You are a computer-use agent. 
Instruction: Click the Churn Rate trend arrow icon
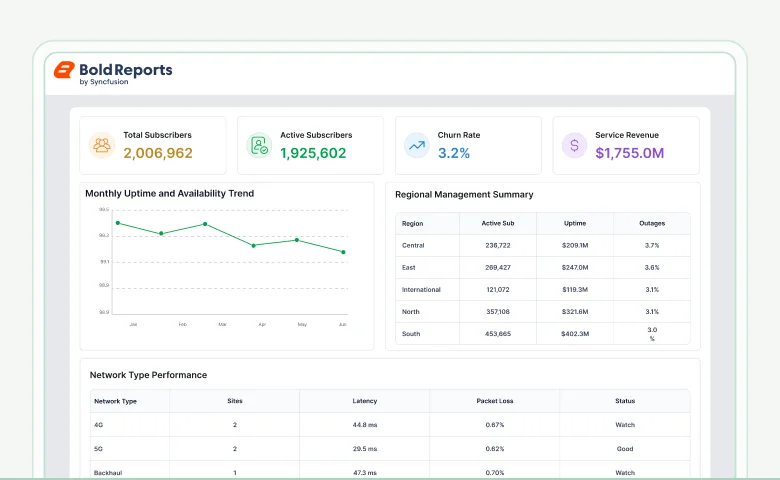point(417,145)
